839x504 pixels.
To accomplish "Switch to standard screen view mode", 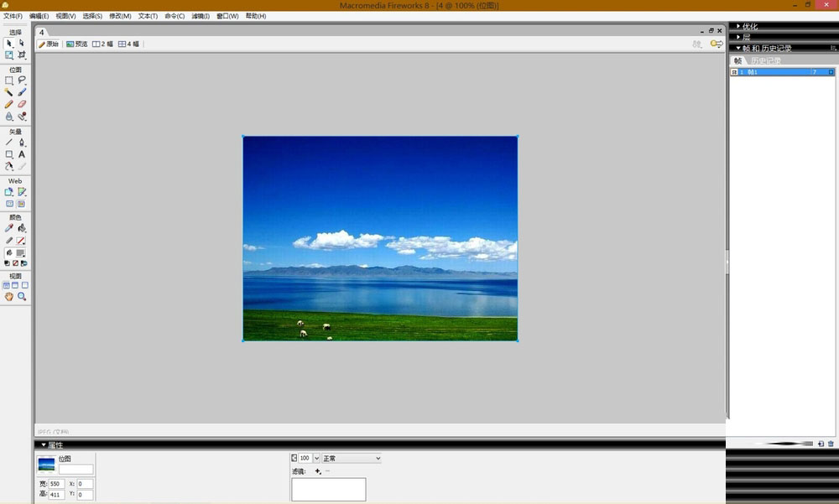I will coord(7,285).
